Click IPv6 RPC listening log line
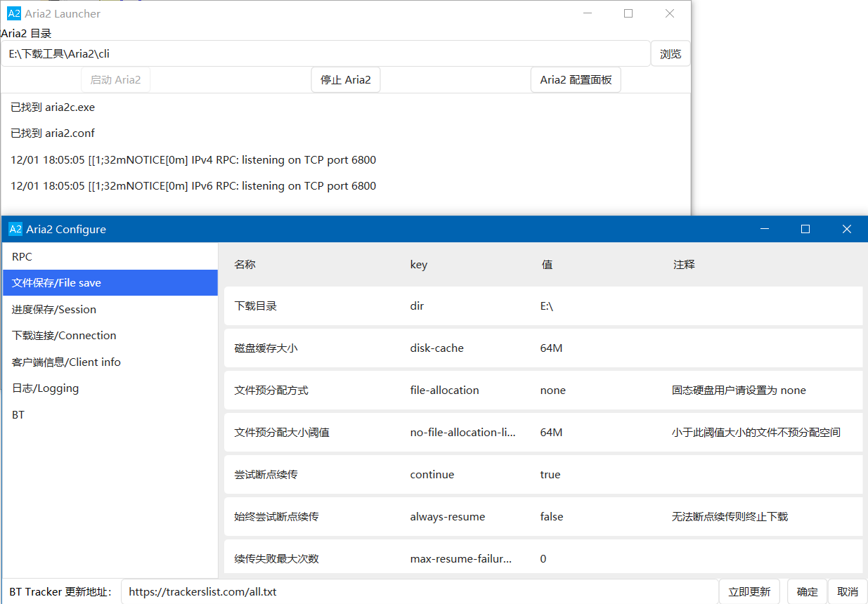The width and height of the screenshot is (868, 604). click(193, 186)
